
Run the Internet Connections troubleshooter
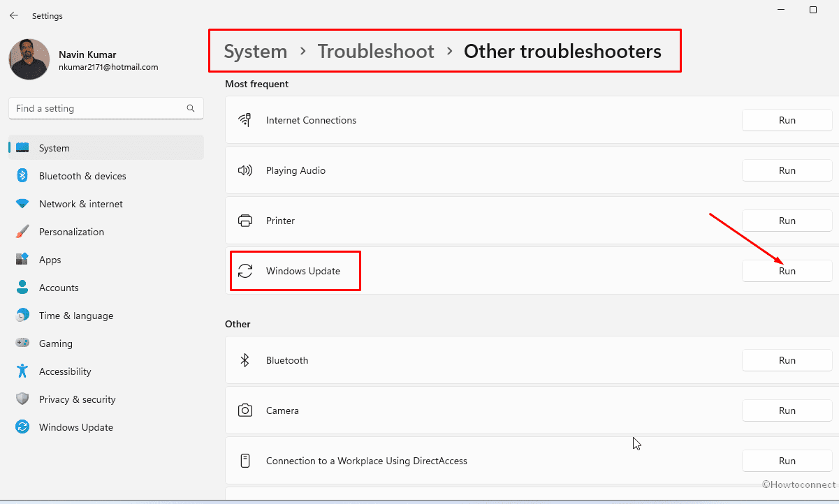pos(787,120)
